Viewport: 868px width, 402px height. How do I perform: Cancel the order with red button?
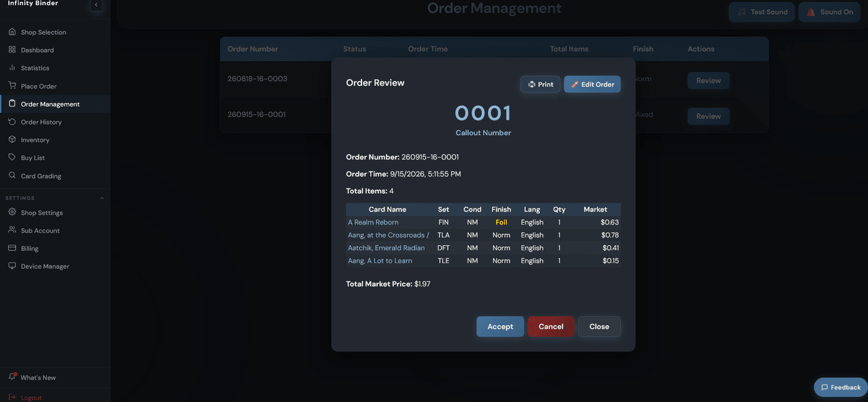551,326
